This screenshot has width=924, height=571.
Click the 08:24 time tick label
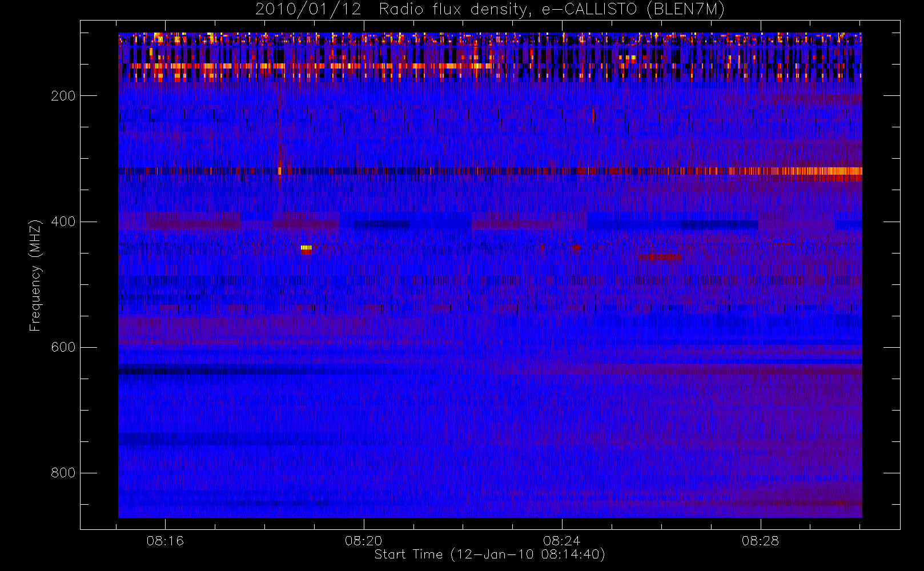pos(562,541)
